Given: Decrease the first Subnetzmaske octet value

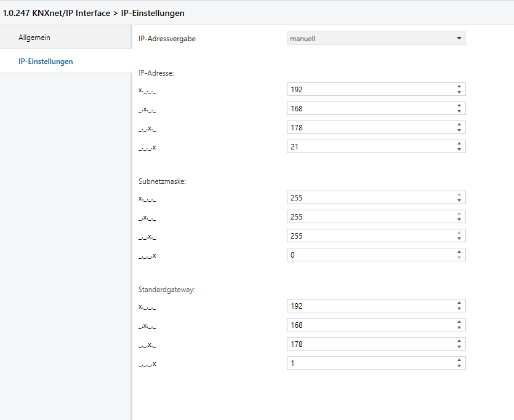Looking at the screenshot, I should point(459,200).
